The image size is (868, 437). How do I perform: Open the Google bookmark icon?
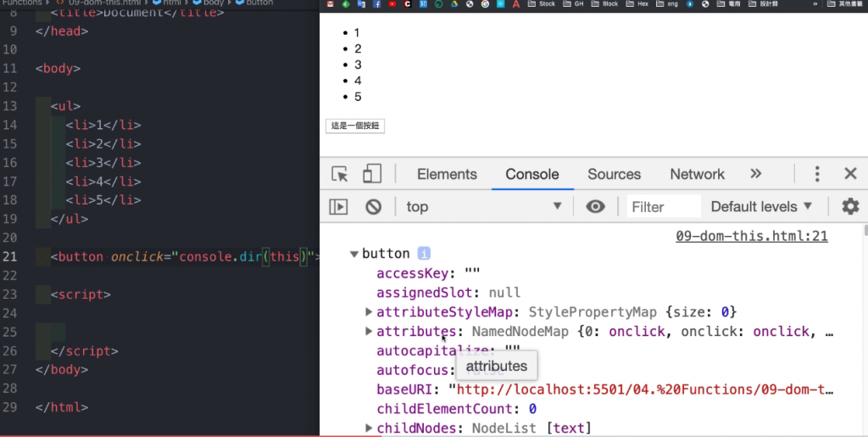(x=485, y=4)
